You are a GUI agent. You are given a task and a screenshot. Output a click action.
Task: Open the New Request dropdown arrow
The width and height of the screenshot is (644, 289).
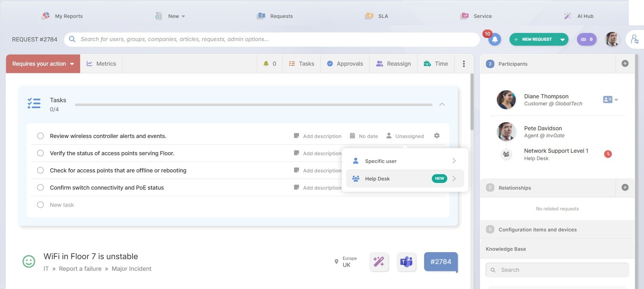562,39
